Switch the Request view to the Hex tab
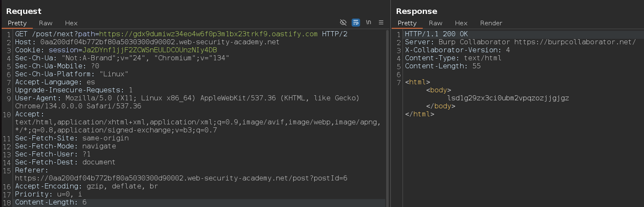 tap(71, 23)
